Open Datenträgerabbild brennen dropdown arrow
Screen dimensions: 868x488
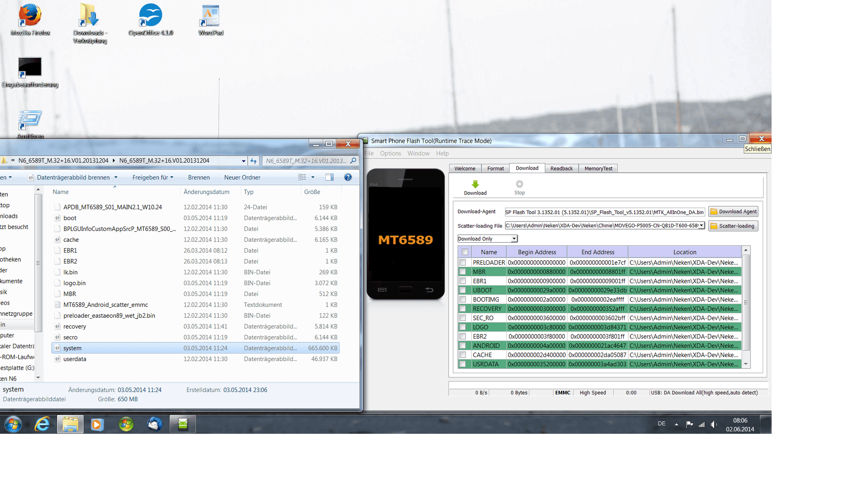(x=116, y=177)
